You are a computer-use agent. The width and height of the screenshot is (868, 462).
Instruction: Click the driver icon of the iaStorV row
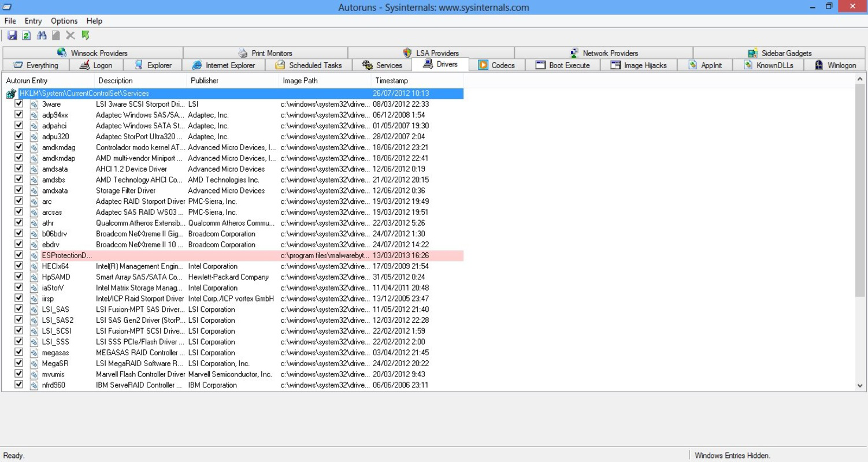tap(34, 288)
